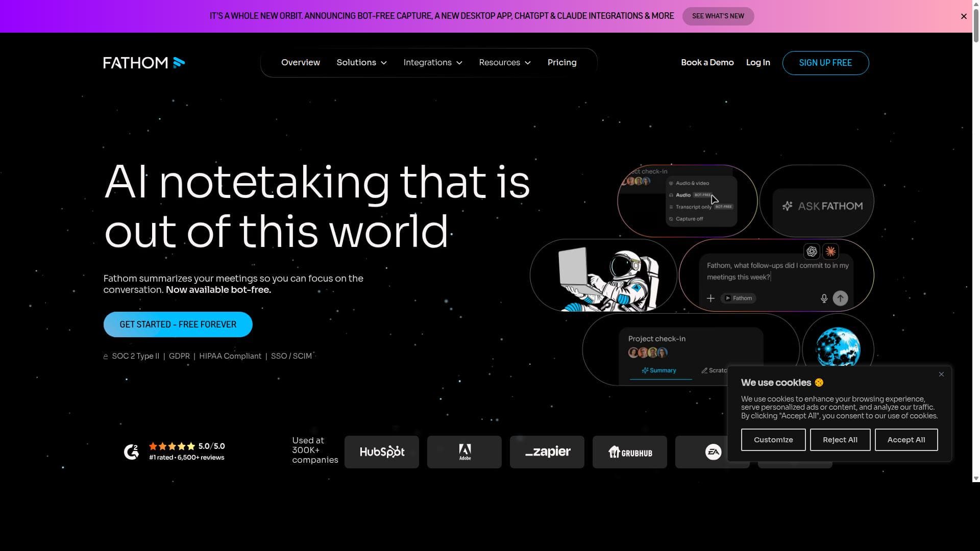Click the "Used at 300K+ companies" text
This screenshot has width=980, height=551.
click(x=315, y=450)
